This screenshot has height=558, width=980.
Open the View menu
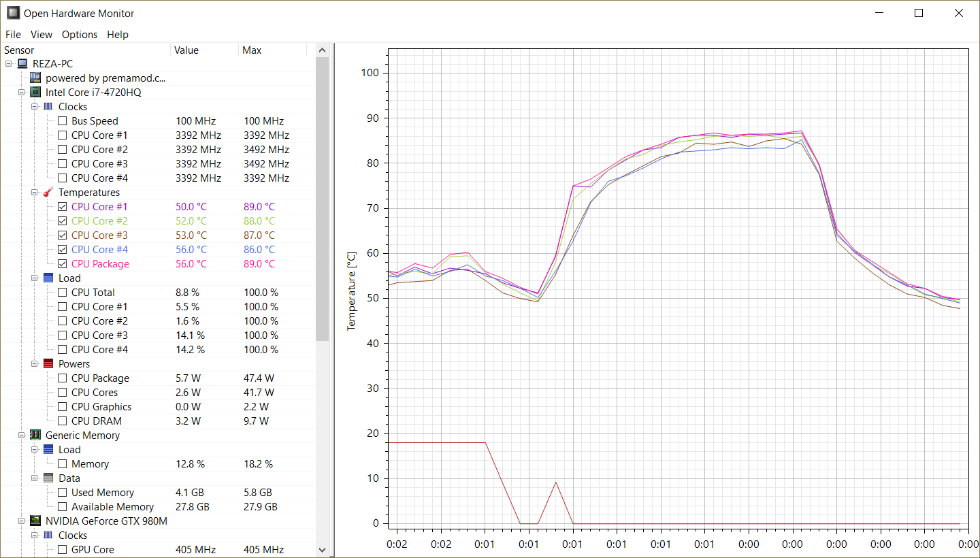click(x=42, y=34)
